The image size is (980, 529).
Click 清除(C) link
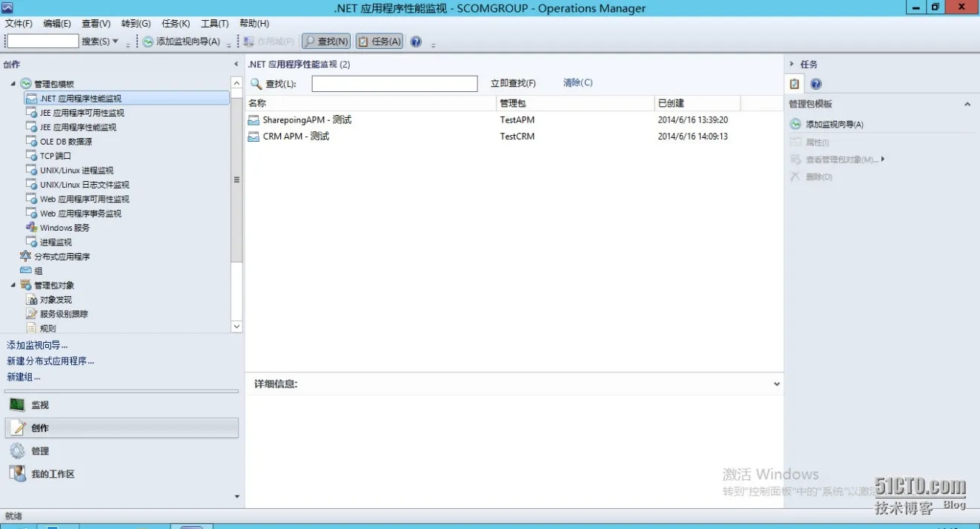tap(577, 83)
